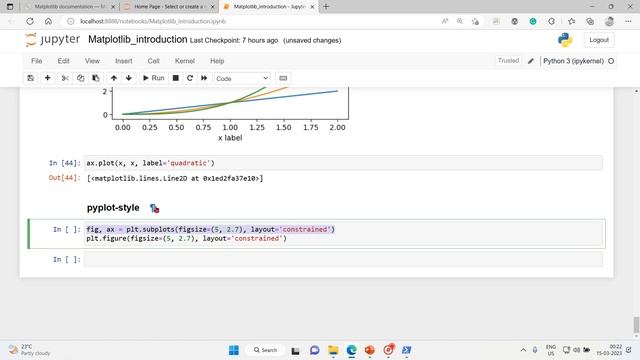Switch to the Matplotlib documentation tab

tap(69, 7)
